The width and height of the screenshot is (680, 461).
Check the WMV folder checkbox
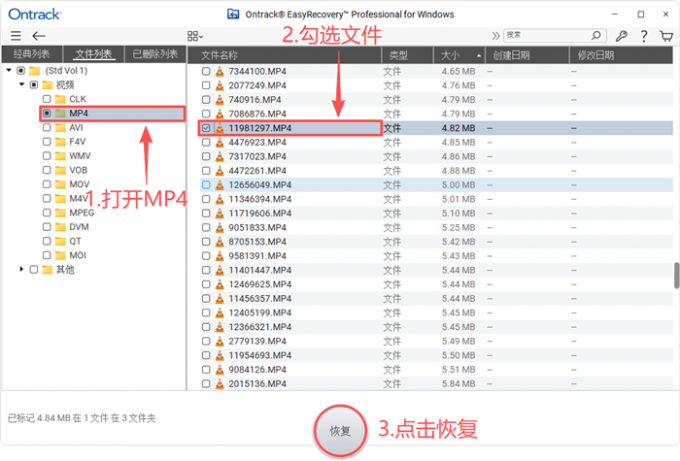[x=47, y=156]
